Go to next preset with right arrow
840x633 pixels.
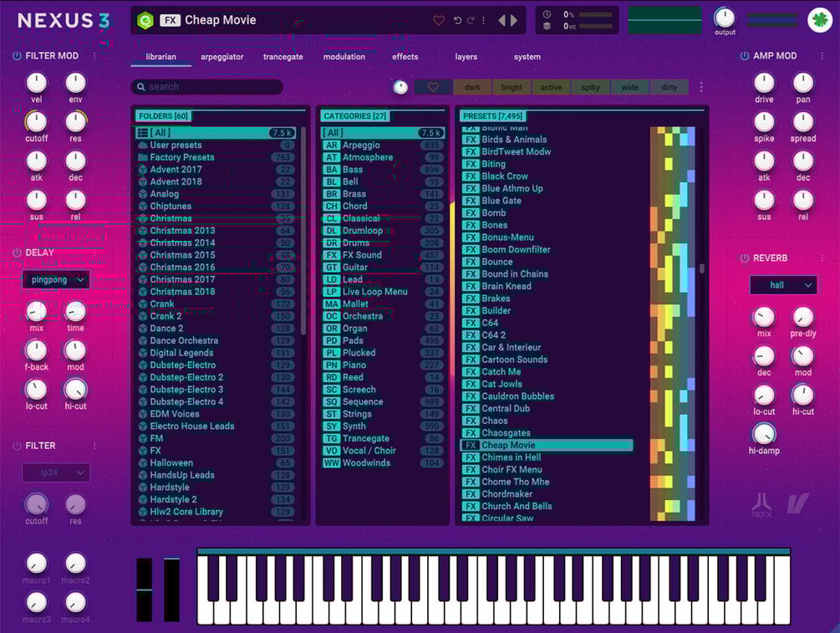point(514,20)
